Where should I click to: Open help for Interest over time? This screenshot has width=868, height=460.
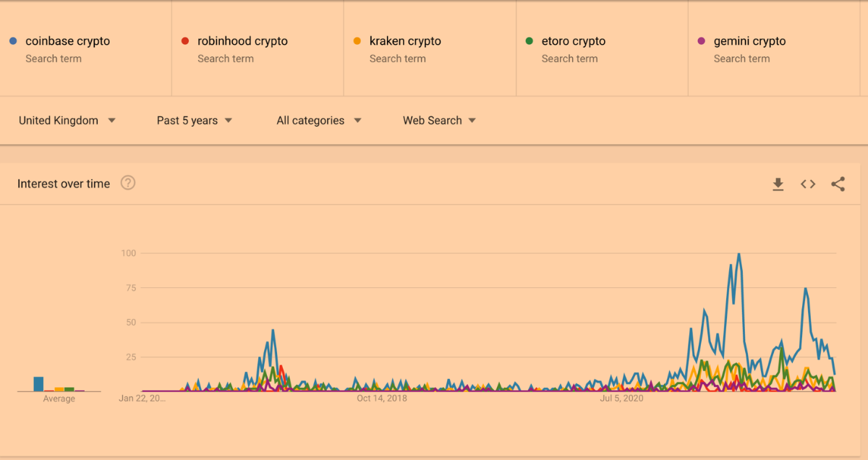coord(128,183)
